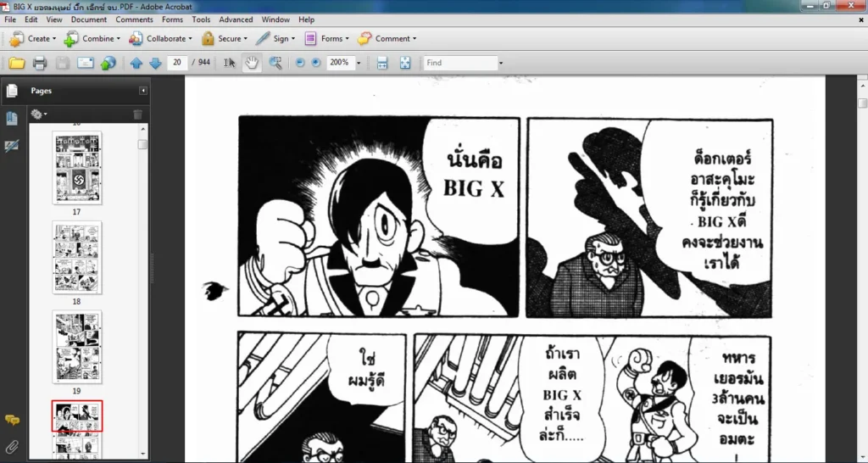
Task: Click the fit one full page icon
Action: pos(405,63)
